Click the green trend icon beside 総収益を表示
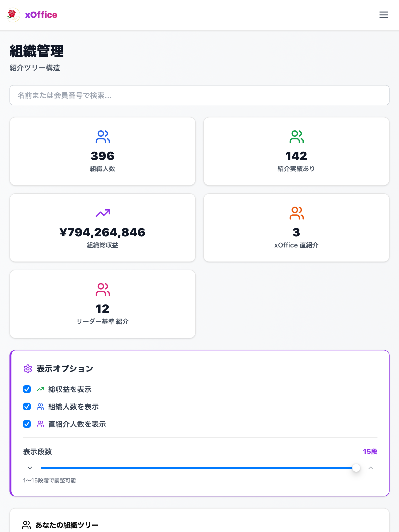 click(40, 389)
